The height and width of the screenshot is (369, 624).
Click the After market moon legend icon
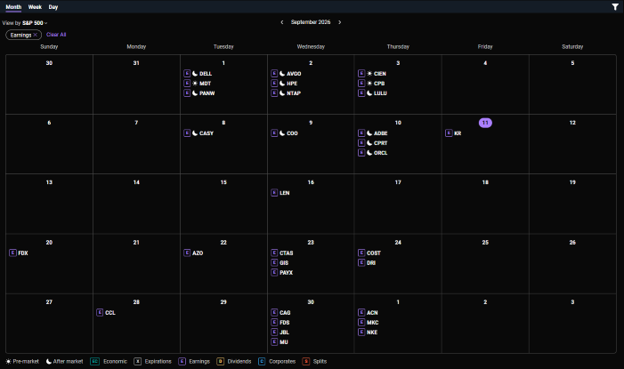pyautogui.click(x=49, y=361)
